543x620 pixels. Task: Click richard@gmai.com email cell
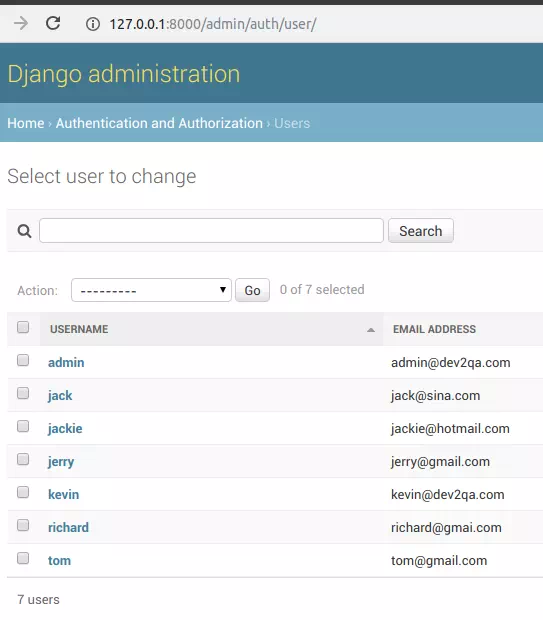(446, 527)
